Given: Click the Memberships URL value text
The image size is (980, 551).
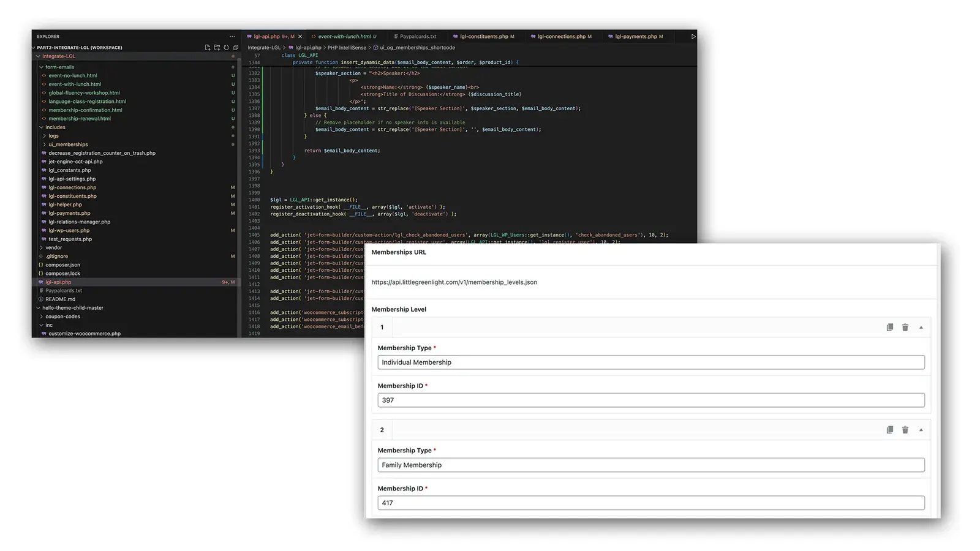Looking at the screenshot, I should pos(454,282).
